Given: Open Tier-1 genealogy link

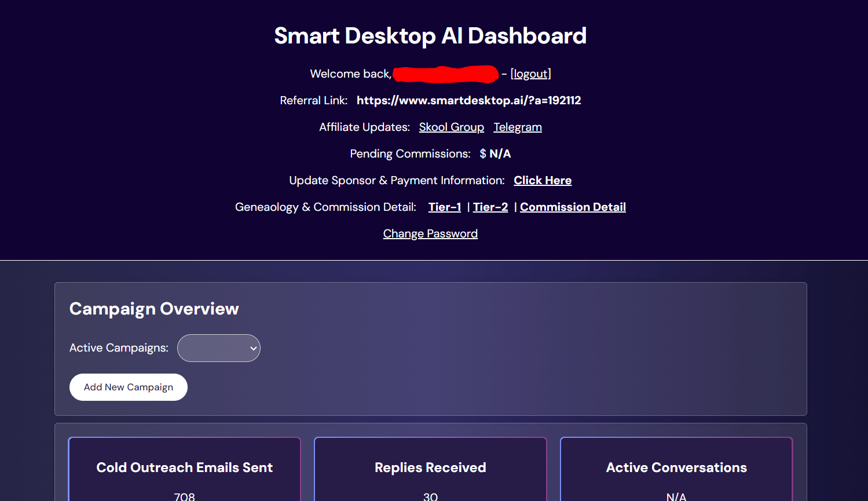Looking at the screenshot, I should (445, 207).
